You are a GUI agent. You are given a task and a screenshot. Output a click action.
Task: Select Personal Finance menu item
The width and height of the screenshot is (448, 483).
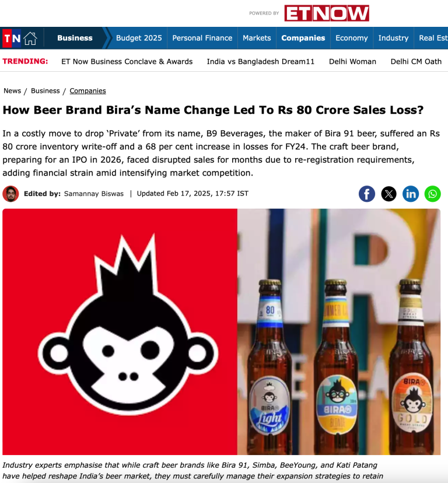coord(202,38)
